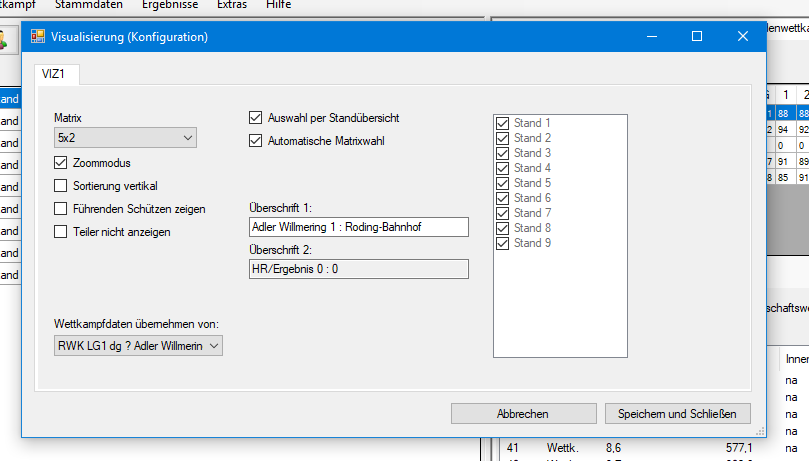Viewport: 809px width, 461px height.
Task: Toggle Automatische Matrixwahl checkbox
Action: click(x=256, y=141)
